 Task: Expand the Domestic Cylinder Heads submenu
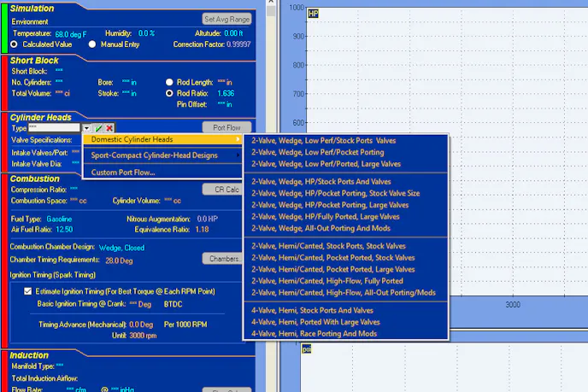(162, 139)
